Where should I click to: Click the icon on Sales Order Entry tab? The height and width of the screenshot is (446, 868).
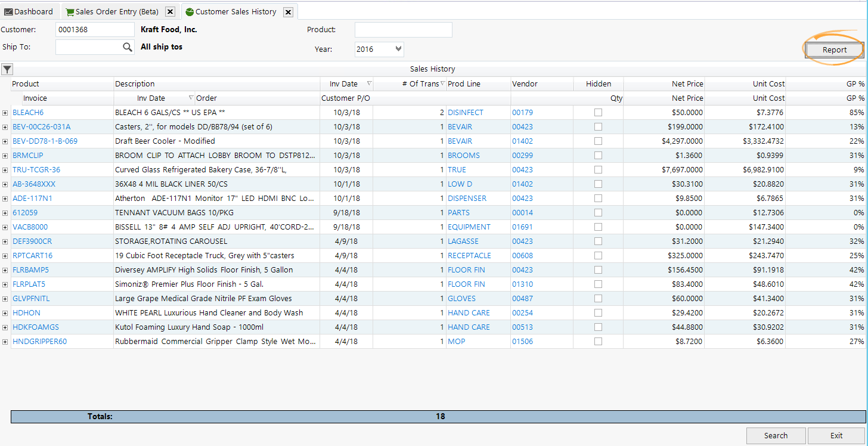click(70, 11)
